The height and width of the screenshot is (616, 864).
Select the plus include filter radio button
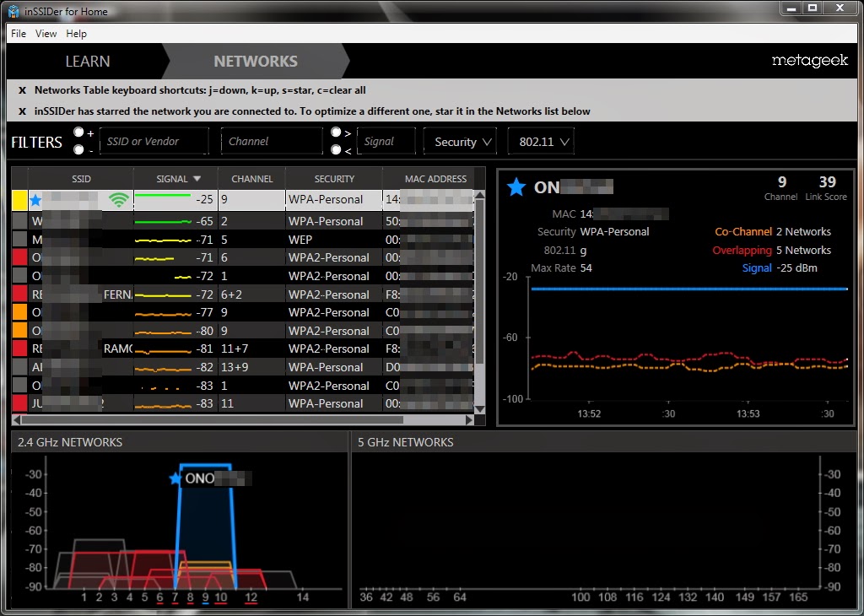[78, 132]
